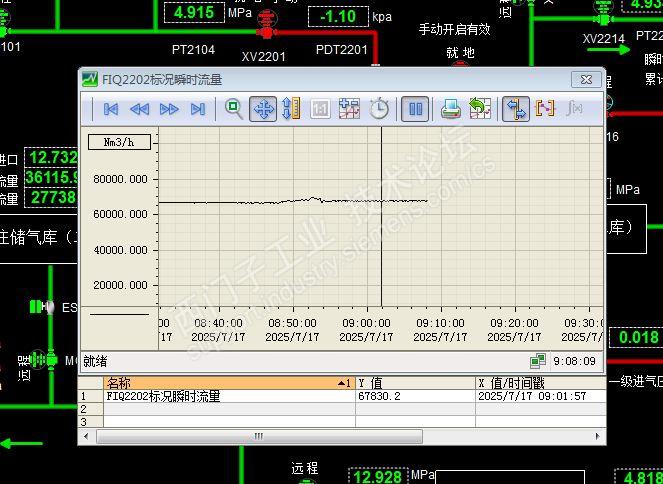Click the green flow arrow near XV2214
The image size is (663, 484).
[608, 50]
